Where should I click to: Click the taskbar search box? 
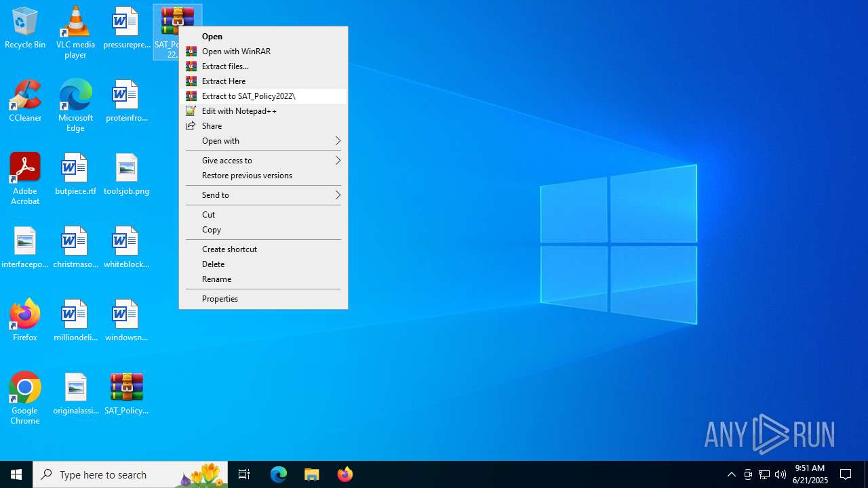[131, 474]
